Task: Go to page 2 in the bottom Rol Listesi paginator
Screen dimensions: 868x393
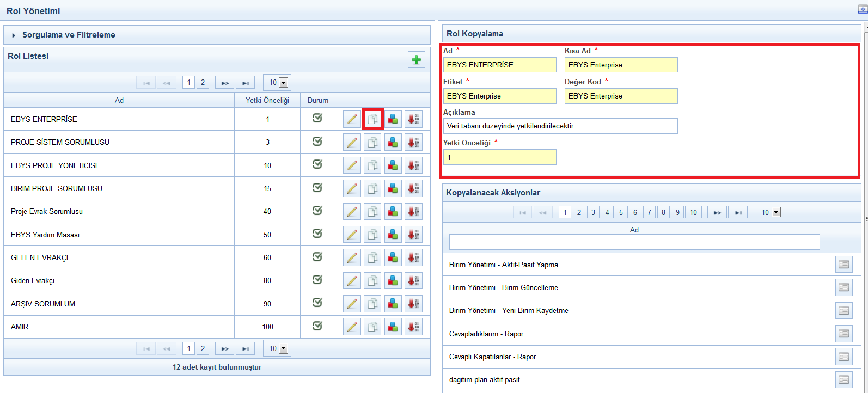Action: [203, 348]
